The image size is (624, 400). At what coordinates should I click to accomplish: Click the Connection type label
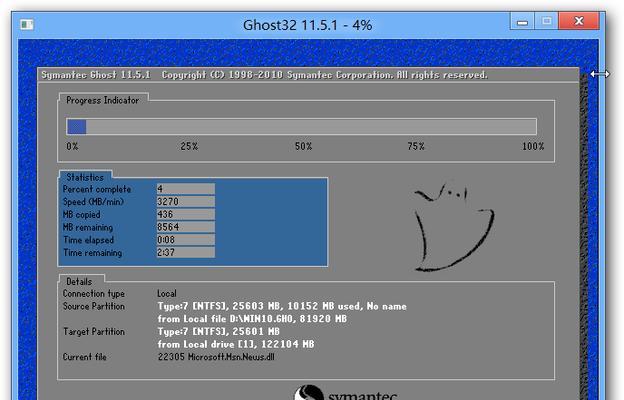coord(94,294)
